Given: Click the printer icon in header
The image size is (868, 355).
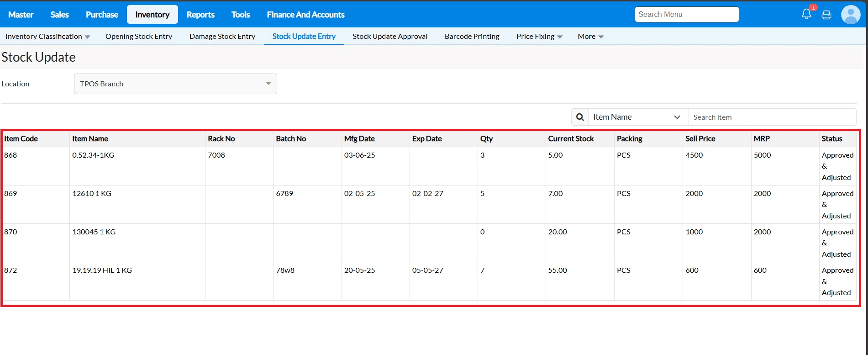Looking at the screenshot, I should (826, 15).
